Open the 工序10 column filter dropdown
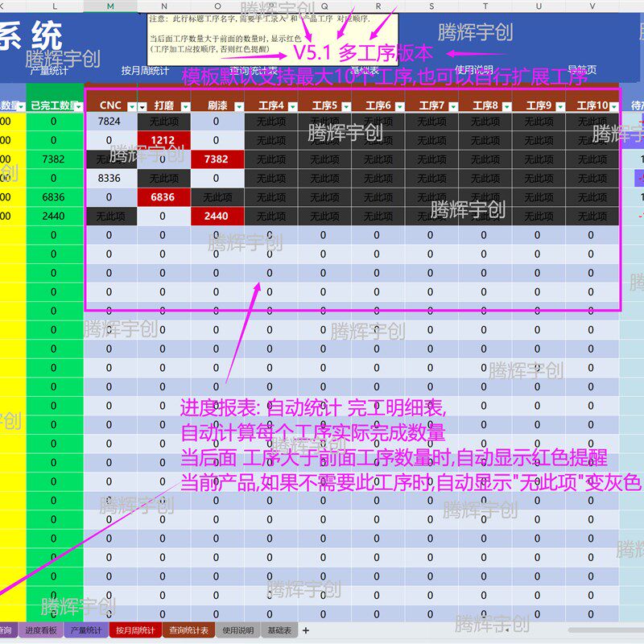The width and height of the screenshot is (644, 644). pos(614,107)
